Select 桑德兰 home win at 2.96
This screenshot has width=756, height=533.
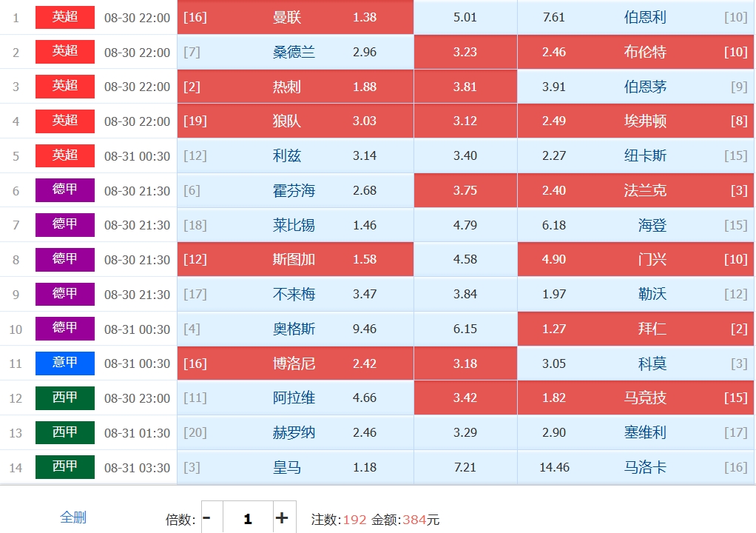[x=295, y=52]
